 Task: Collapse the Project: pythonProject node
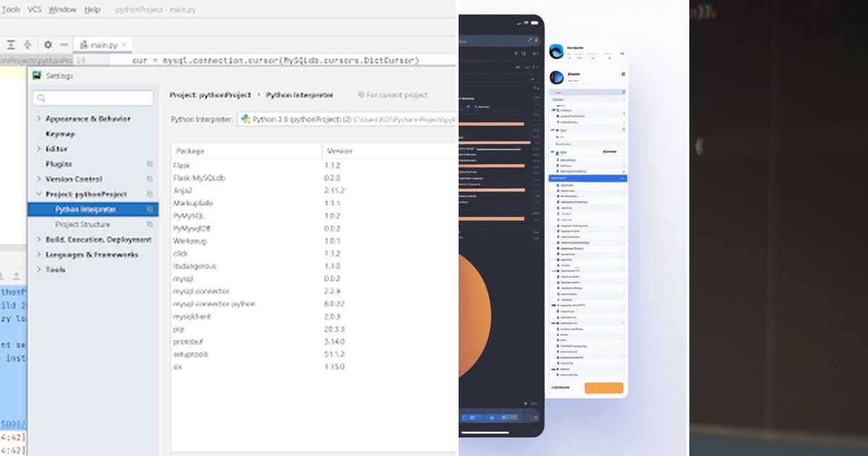tap(38, 194)
